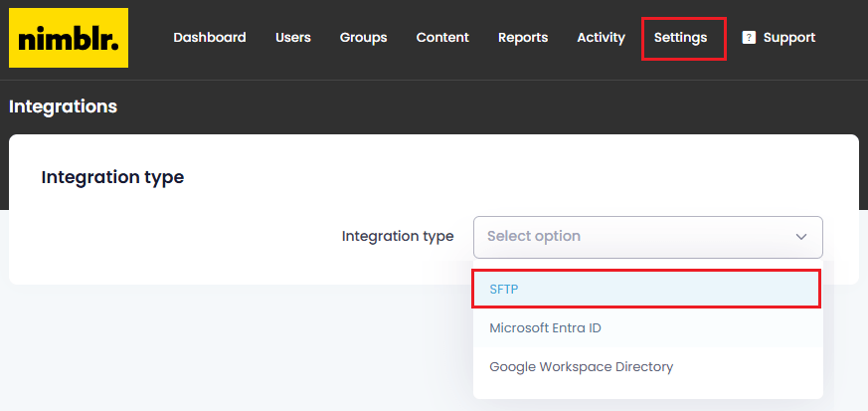Viewport: 868px width, 411px height.
Task: Pick the Google Workspace Directory option
Action: coord(582,366)
